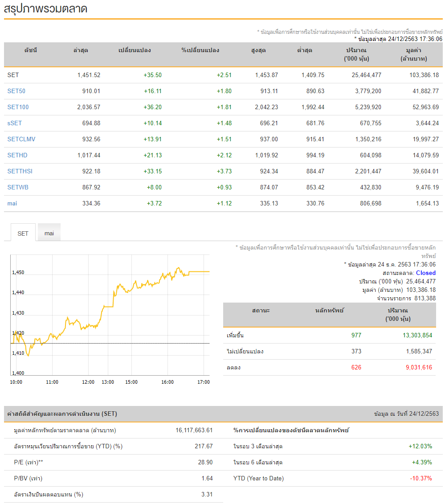Viewport: 445px width, 504px height.
Task: Click the %เปลี่ยนแปลง column header
Action: [200, 50]
